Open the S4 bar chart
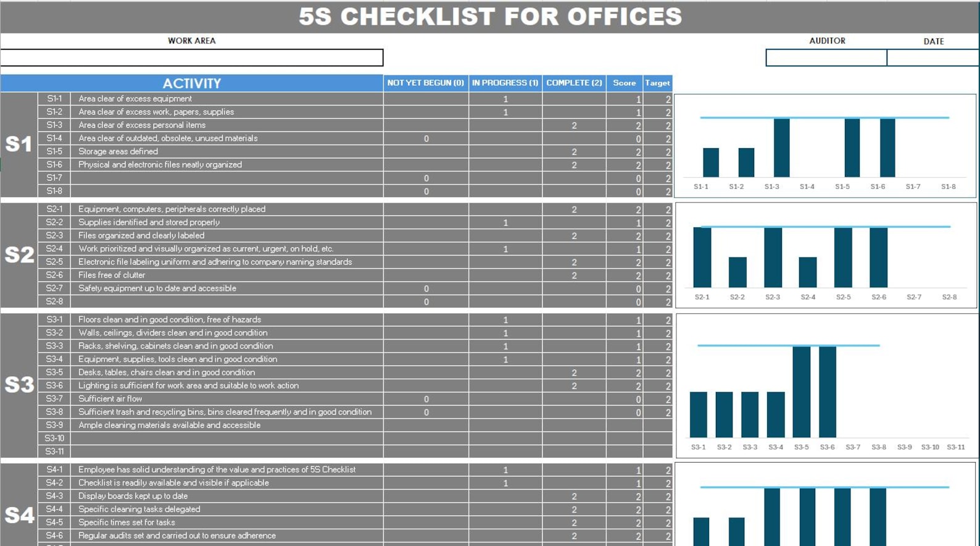 (x=826, y=505)
